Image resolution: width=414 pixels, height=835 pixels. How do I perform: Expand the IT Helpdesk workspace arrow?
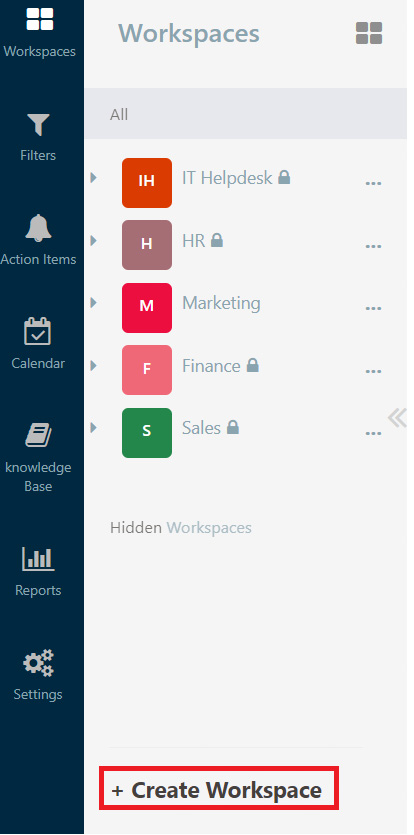click(x=94, y=178)
